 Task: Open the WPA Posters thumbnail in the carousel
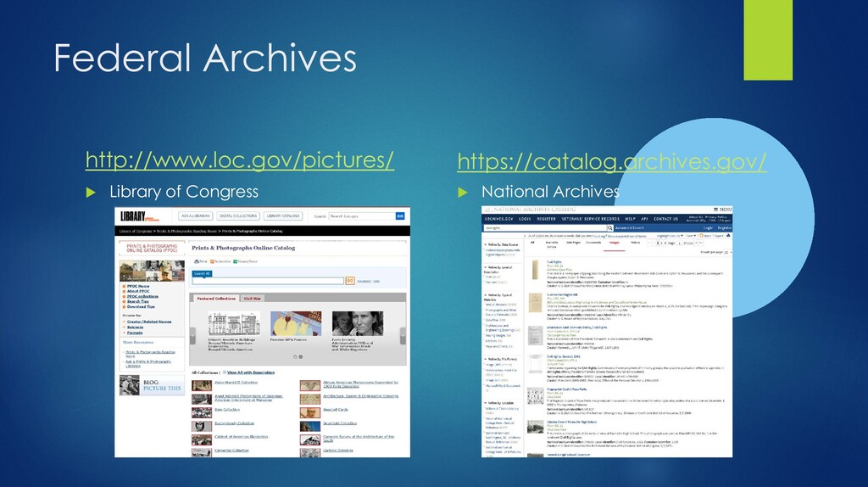(x=296, y=324)
